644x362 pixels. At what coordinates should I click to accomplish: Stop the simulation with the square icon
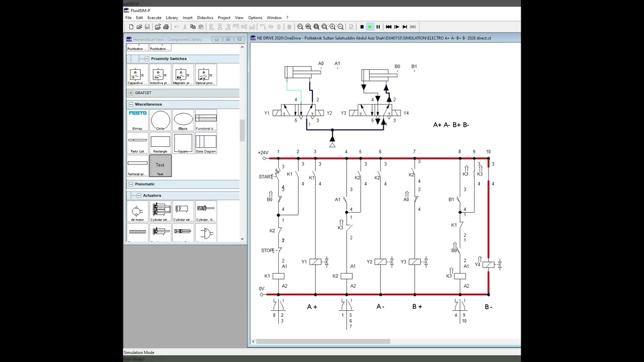(x=362, y=27)
